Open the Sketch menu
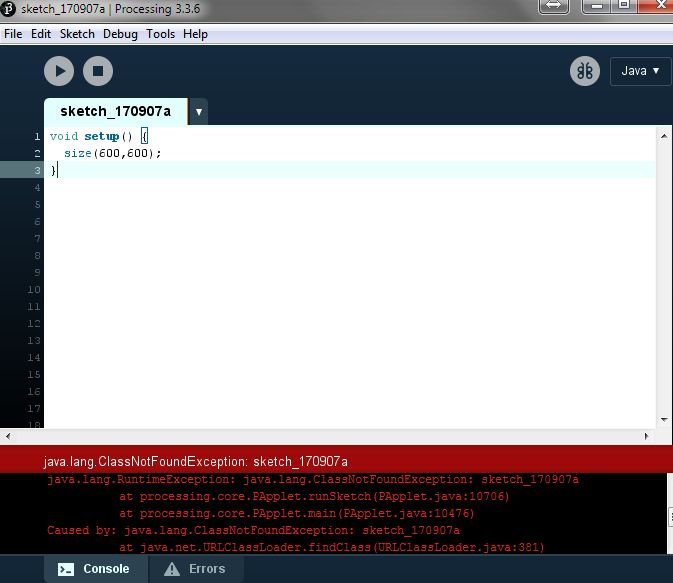The image size is (673, 583). point(77,34)
